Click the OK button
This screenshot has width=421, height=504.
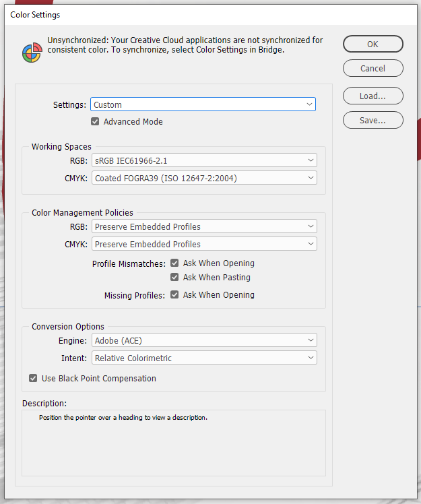(373, 44)
